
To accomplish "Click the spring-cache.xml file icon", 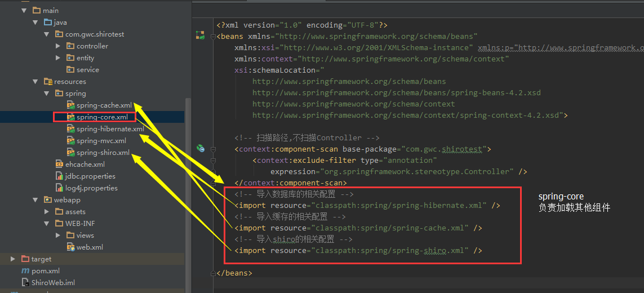I will pos(70,105).
